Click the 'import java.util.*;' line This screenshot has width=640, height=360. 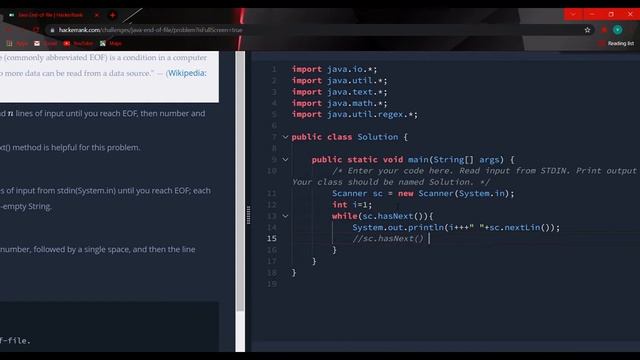[x=339, y=81]
